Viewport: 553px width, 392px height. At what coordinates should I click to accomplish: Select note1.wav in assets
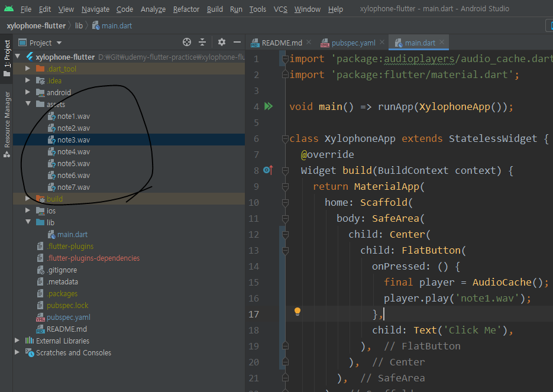[x=73, y=116]
